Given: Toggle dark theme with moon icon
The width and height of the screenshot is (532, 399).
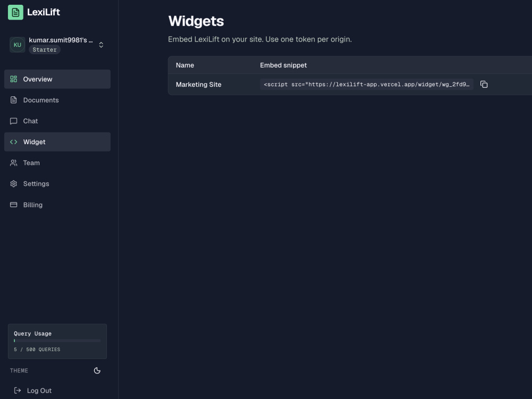Looking at the screenshot, I should [x=97, y=370].
